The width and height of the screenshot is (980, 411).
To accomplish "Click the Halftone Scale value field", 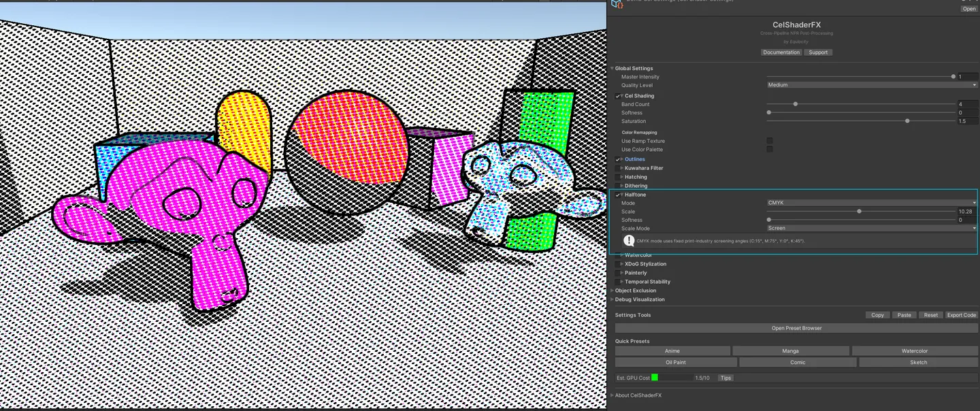I will click(967, 212).
